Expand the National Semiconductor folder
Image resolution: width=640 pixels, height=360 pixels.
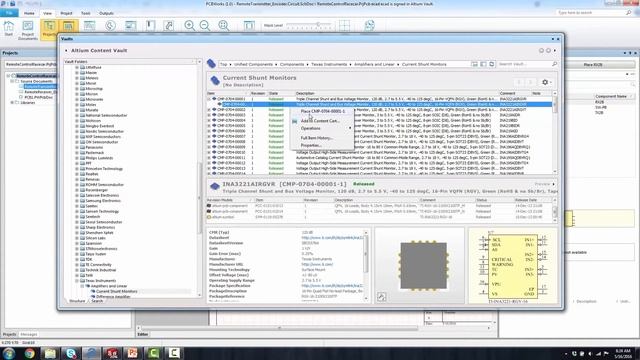77,116
